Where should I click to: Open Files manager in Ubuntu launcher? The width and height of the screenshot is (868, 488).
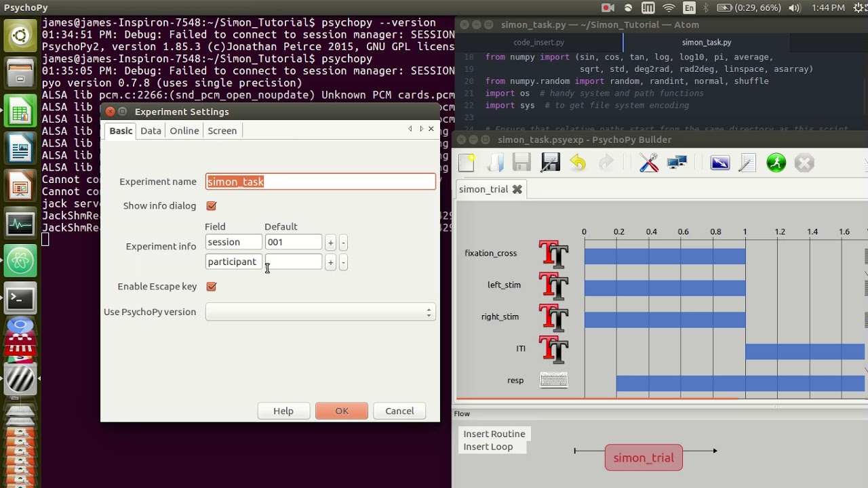(20, 74)
